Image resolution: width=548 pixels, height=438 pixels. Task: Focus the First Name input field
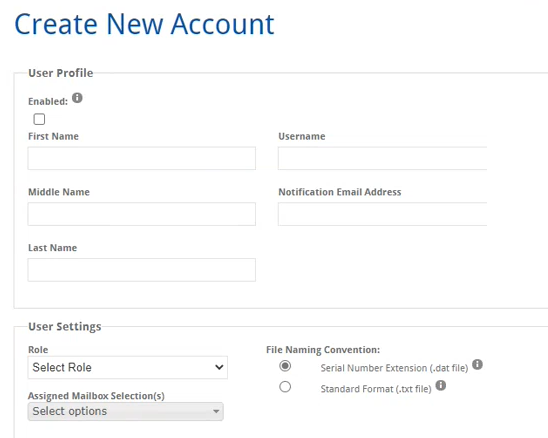(142, 158)
